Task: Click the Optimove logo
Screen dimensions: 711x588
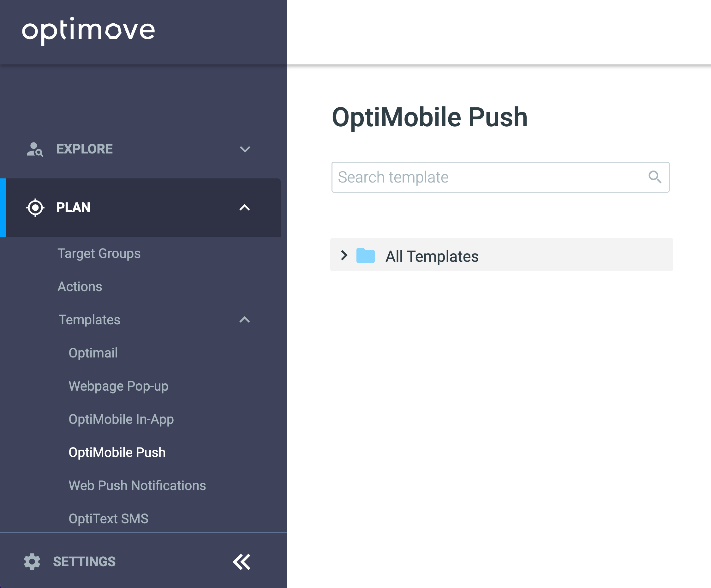Action: pos(88,31)
